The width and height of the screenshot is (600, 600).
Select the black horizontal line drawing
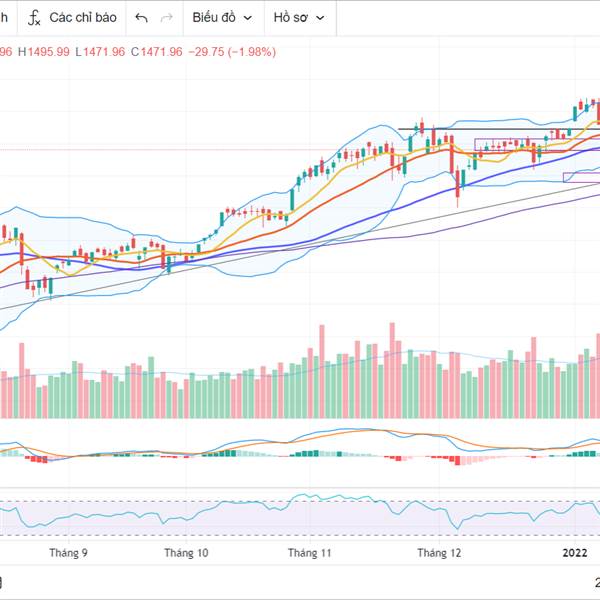(435, 129)
